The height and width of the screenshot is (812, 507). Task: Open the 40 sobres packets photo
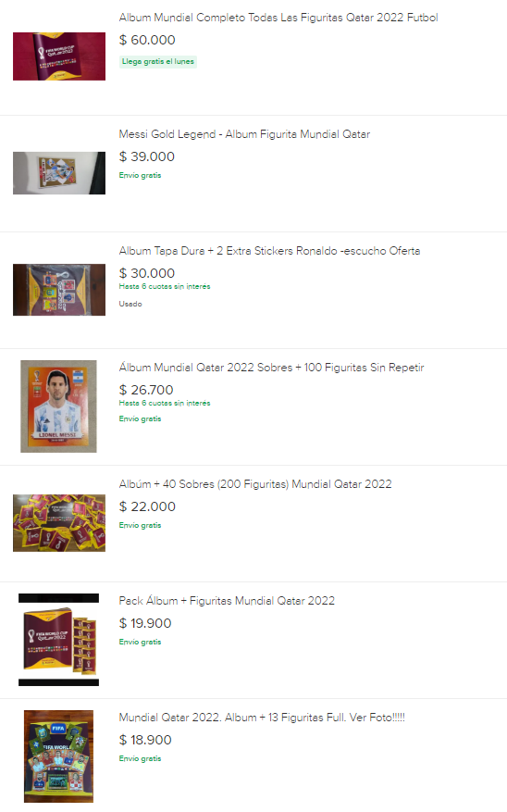(x=59, y=523)
